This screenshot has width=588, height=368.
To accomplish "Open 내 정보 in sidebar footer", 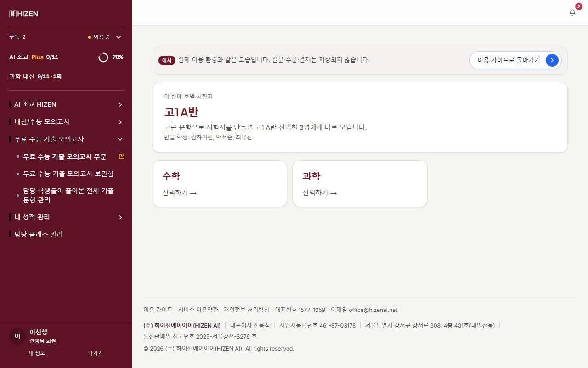I will tap(37, 353).
